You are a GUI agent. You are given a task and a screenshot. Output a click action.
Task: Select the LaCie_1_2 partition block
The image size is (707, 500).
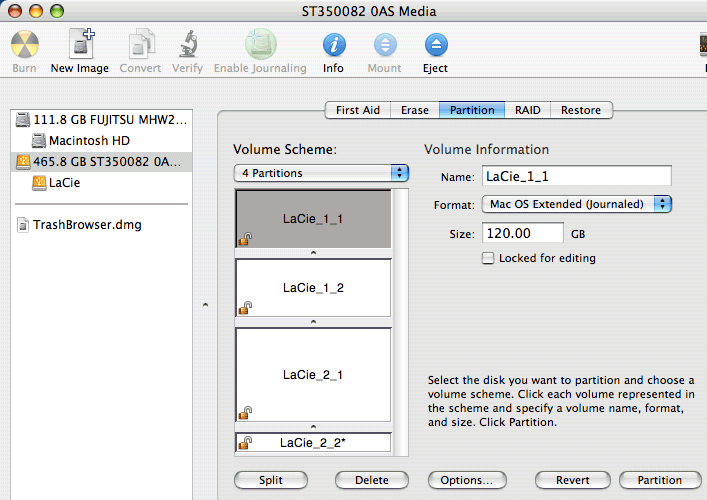coord(313,288)
